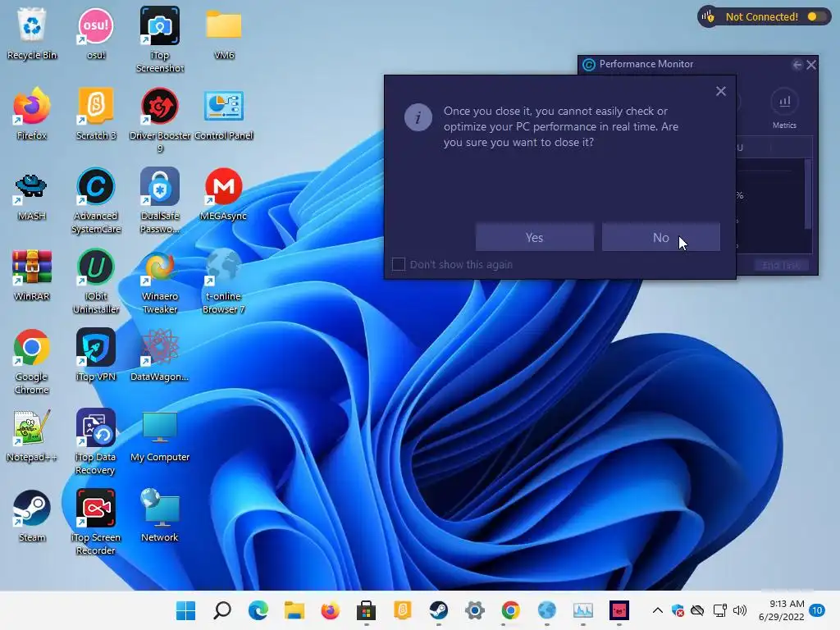The height and width of the screenshot is (630, 840).
Task: Select DualSafe Password icon
Action: tap(160, 201)
